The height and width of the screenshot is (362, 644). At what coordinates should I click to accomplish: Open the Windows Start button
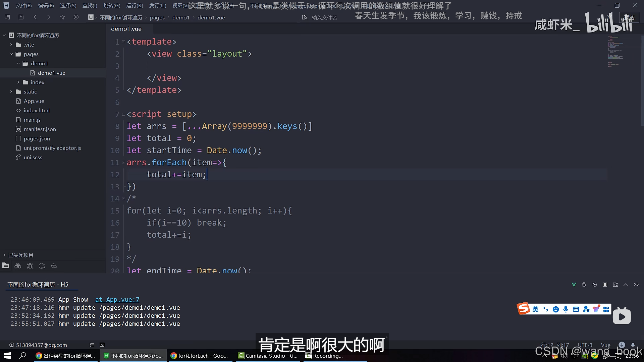click(x=7, y=356)
